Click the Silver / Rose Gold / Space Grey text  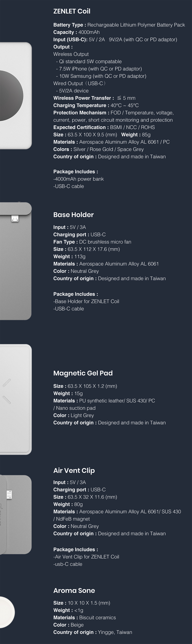click(x=108, y=149)
